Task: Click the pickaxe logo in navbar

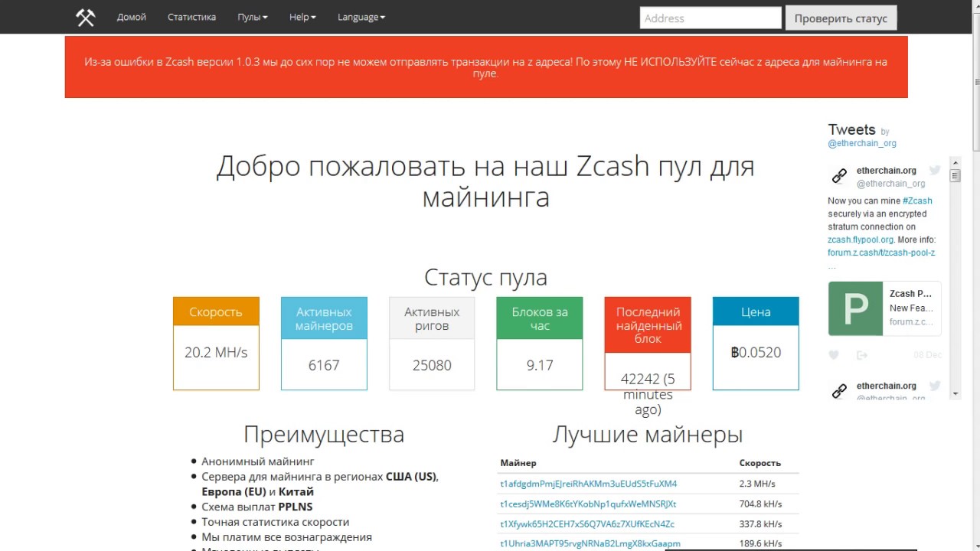Action: [85, 17]
